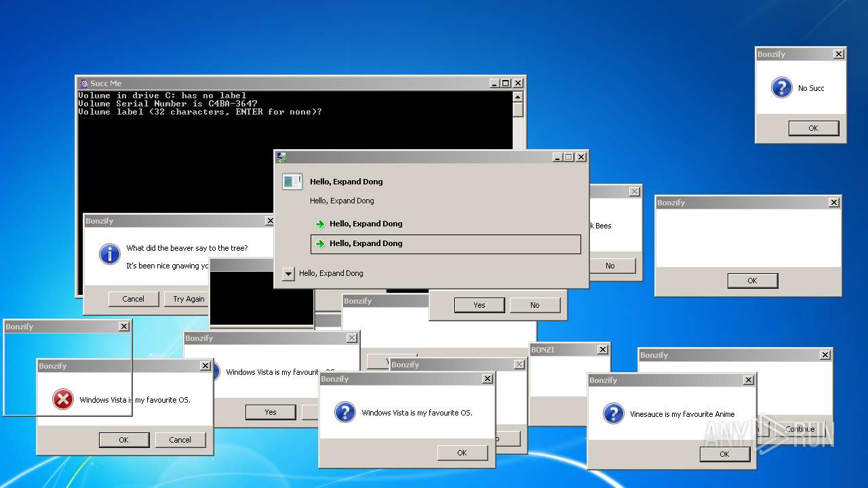Screen dimensions: 868x488
Task: Close the BONZI titled dialog
Action: tap(603, 350)
